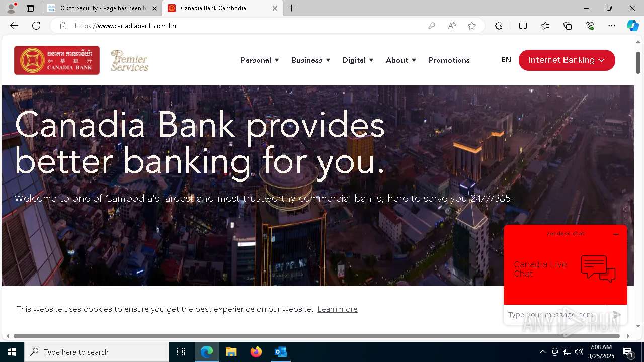Viewport: 644px width, 362px height.
Task: Open Browser essentials heart icon
Action: point(590,26)
